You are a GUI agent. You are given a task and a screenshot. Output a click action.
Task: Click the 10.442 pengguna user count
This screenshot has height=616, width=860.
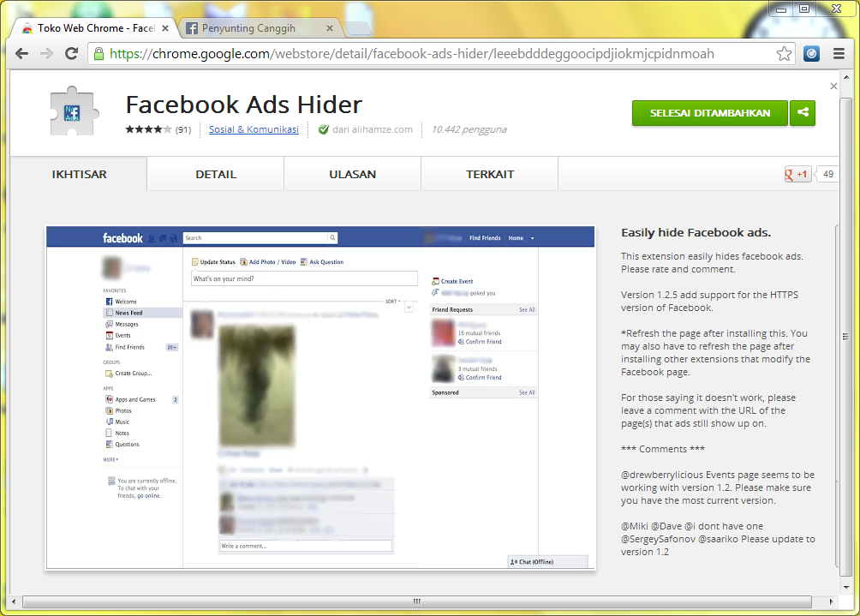(x=469, y=129)
